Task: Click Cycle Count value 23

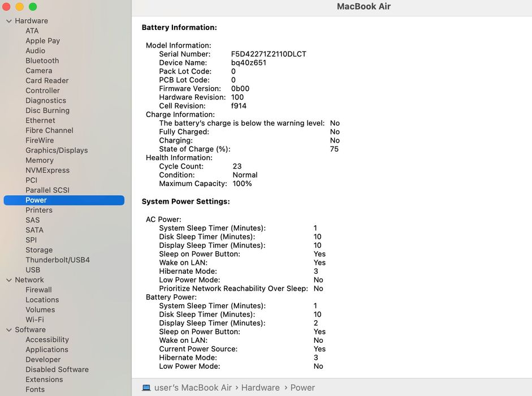Action: tap(237, 166)
